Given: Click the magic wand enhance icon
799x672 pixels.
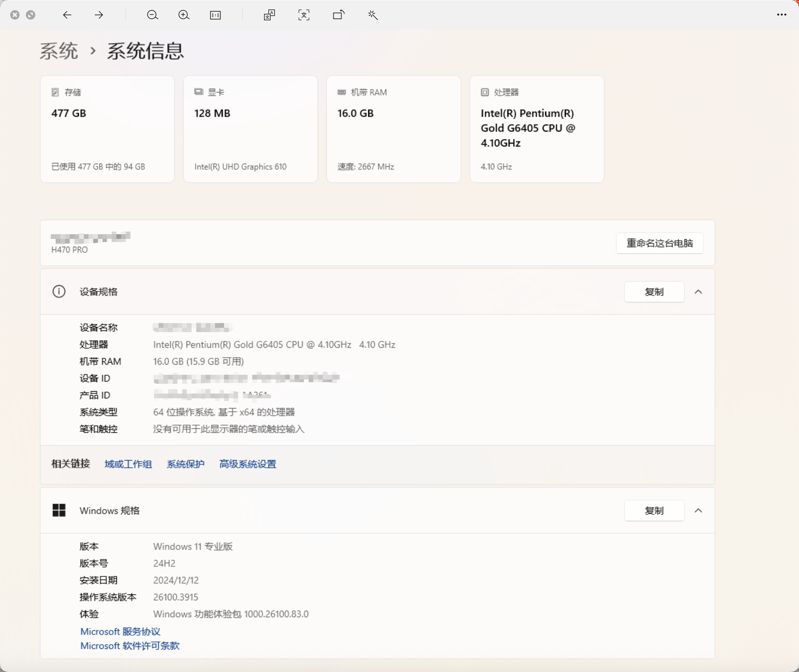Looking at the screenshot, I should pos(372,15).
